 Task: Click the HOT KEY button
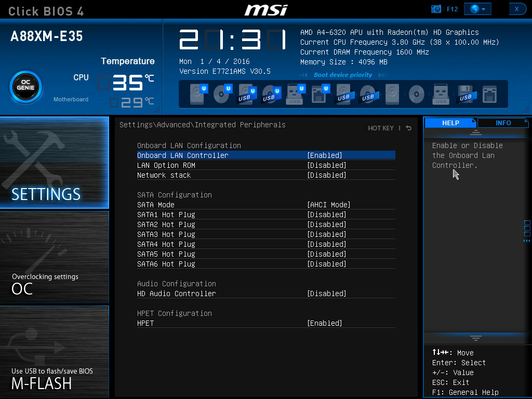pyautogui.click(x=381, y=128)
